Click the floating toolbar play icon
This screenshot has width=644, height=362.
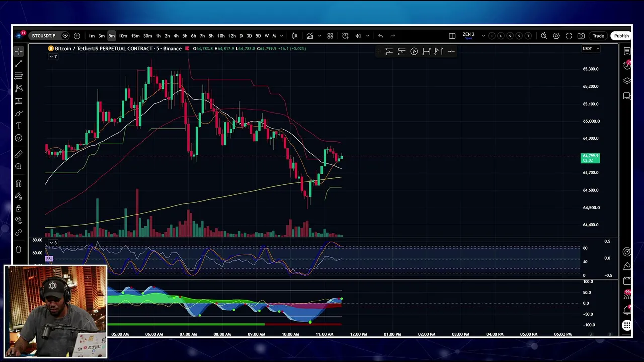tap(414, 51)
